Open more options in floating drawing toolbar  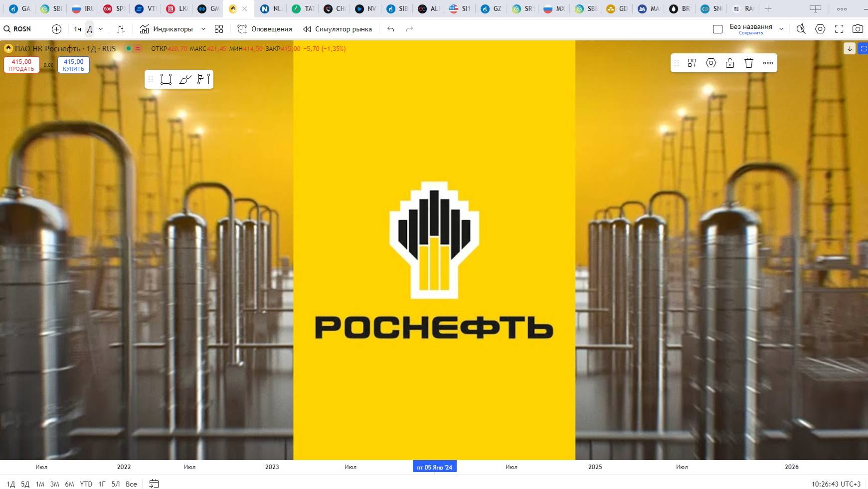tap(768, 63)
